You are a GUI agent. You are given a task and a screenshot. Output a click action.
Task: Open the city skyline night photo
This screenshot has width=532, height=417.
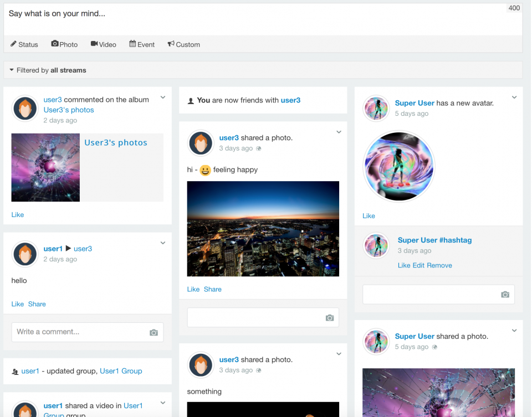263,229
